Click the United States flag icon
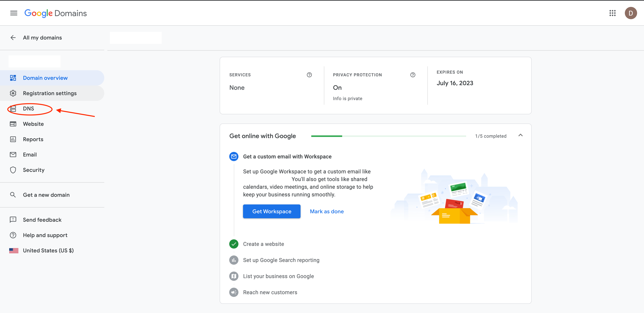 (x=14, y=250)
